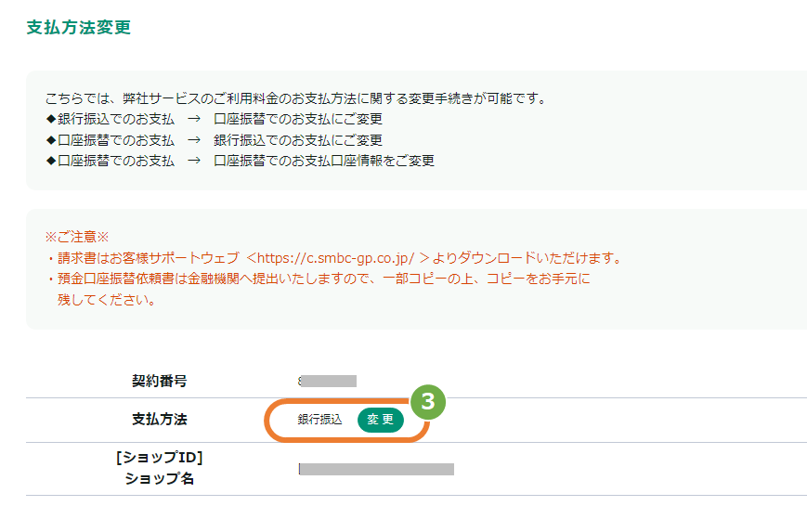807x532 pixels.
Task: Click the 残してください。 text
Action: click(107, 300)
